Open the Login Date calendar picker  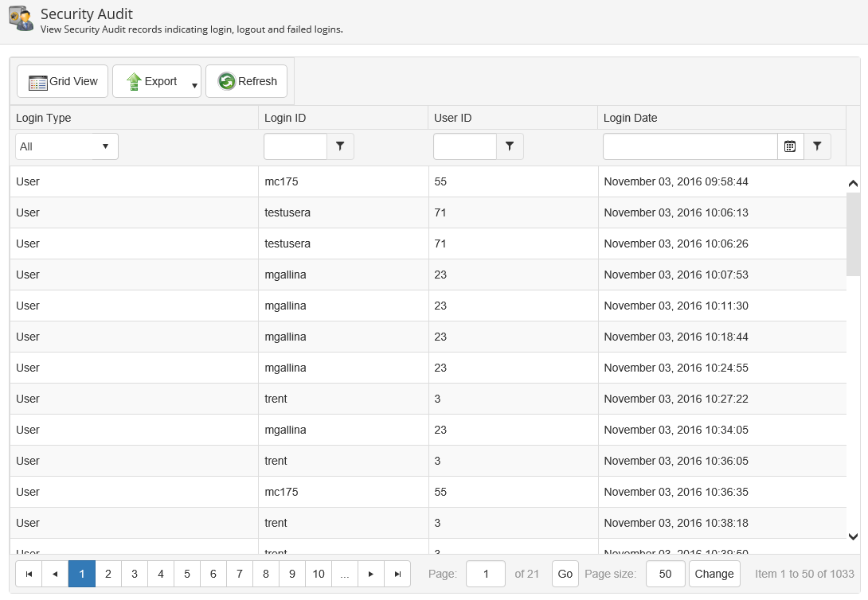(790, 146)
